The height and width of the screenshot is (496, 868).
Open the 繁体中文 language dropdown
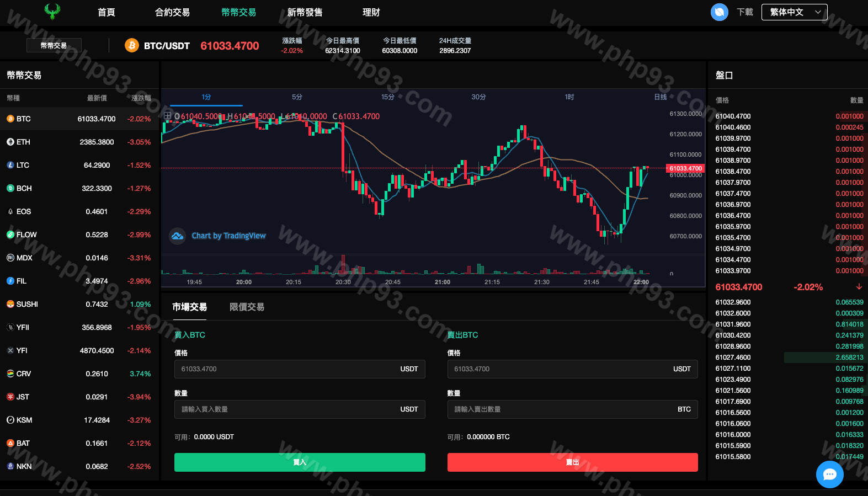pyautogui.click(x=794, y=12)
